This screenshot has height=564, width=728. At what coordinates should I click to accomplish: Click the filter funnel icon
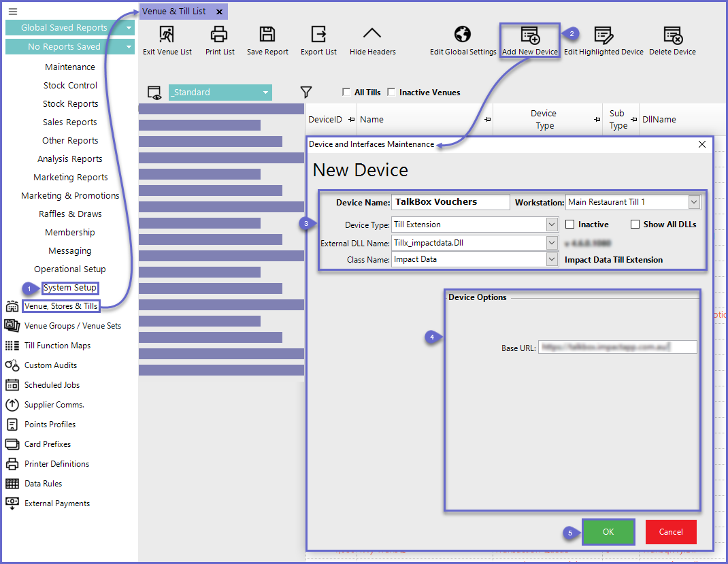coord(306,93)
